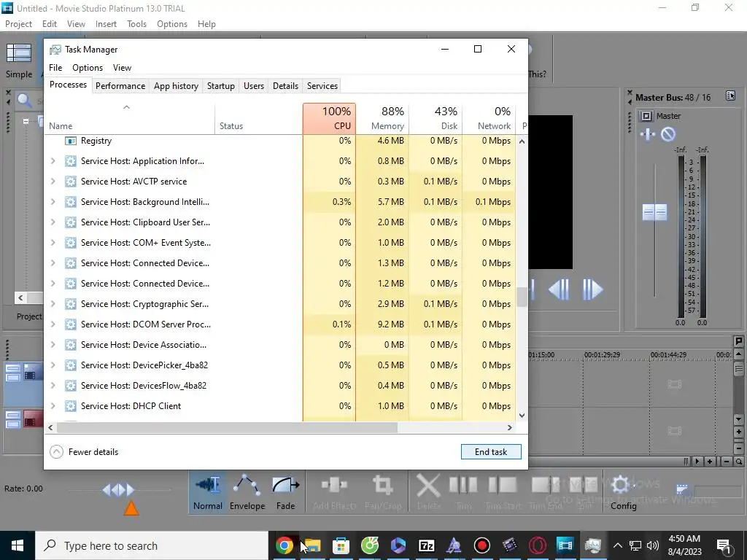Open Movie Studio Insert menu
This screenshot has width=747, height=560.
(106, 24)
